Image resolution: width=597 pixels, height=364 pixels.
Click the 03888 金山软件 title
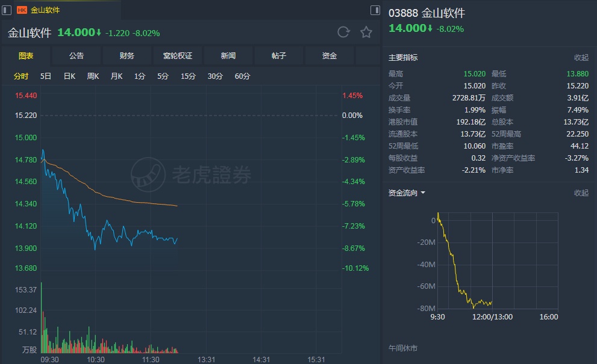click(427, 13)
